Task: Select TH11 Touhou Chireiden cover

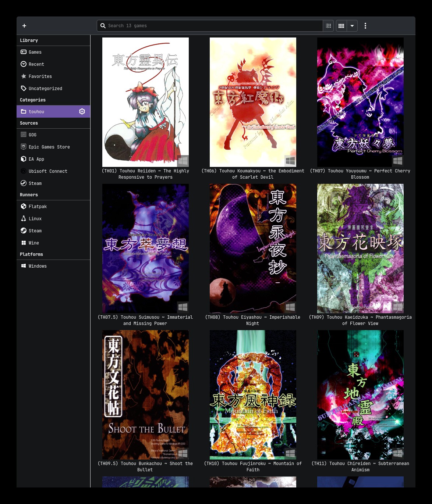Action: (360, 395)
